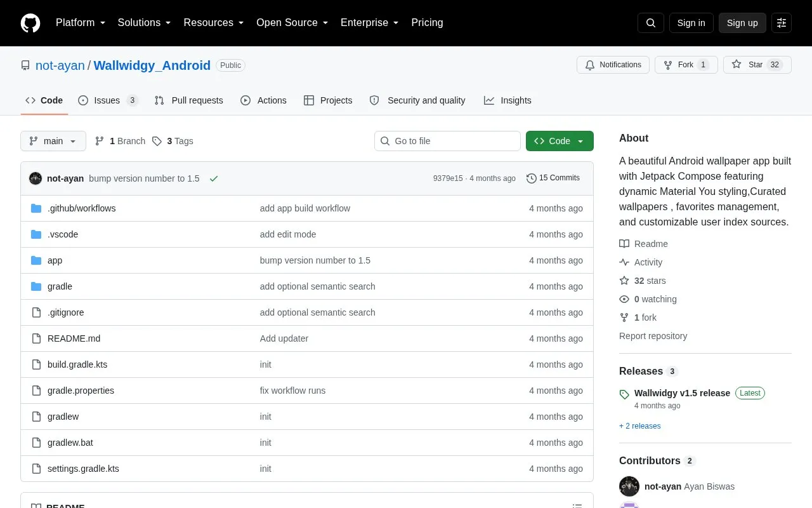Expand the Open Source menu
Screen dimensions: 812x508
[292, 23]
